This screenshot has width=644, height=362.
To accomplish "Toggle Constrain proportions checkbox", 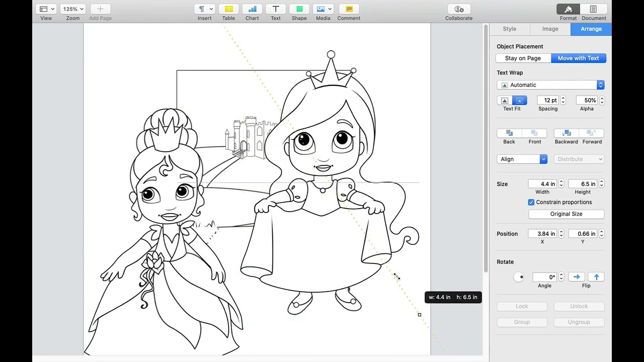I will 531,202.
